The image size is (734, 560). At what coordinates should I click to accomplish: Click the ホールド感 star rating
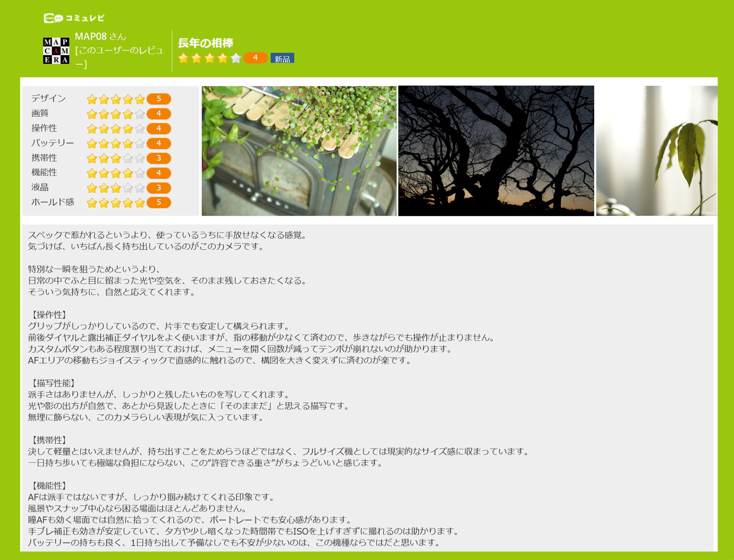point(116,203)
